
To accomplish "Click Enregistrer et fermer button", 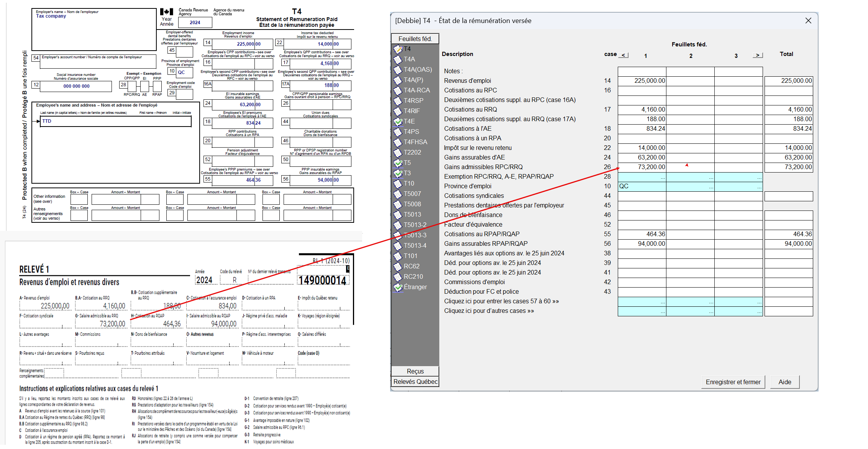I will tap(733, 382).
